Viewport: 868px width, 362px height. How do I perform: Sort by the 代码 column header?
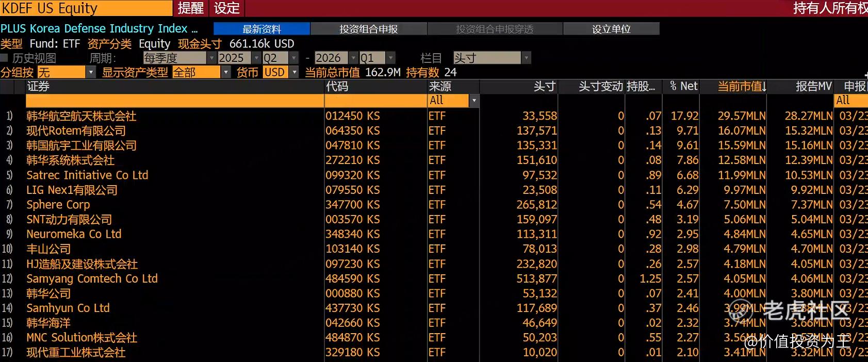click(x=337, y=86)
